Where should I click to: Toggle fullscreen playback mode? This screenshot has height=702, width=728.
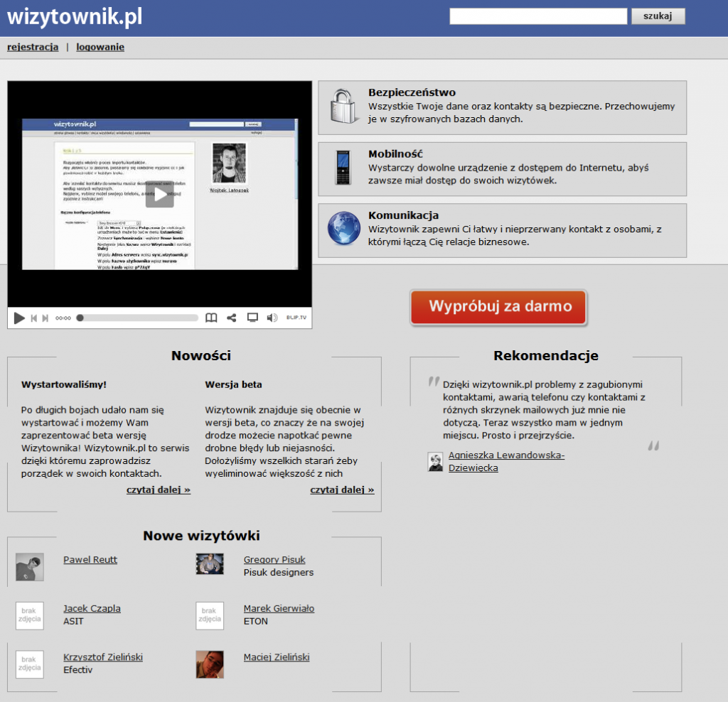(252, 318)
